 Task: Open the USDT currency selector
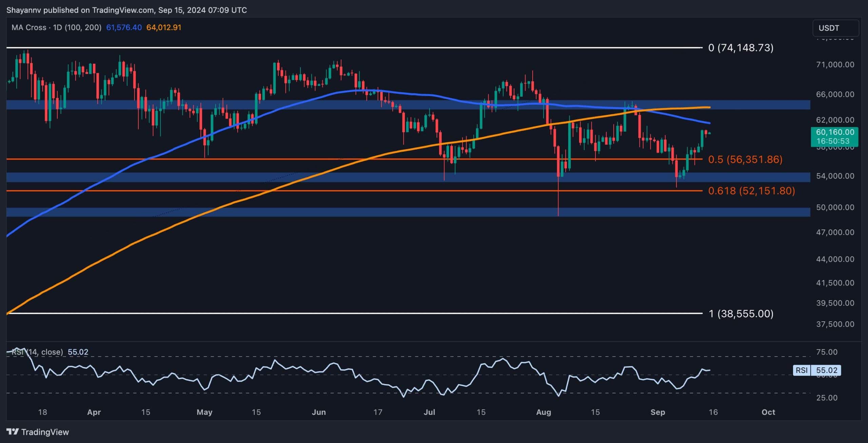click(835, 28)
